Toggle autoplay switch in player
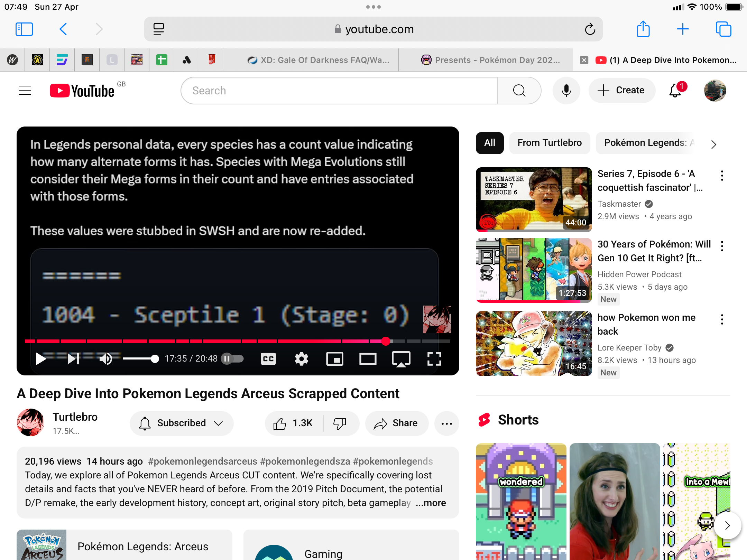The image size is (747, 560). pyautogui.click(x=232, y=359)
